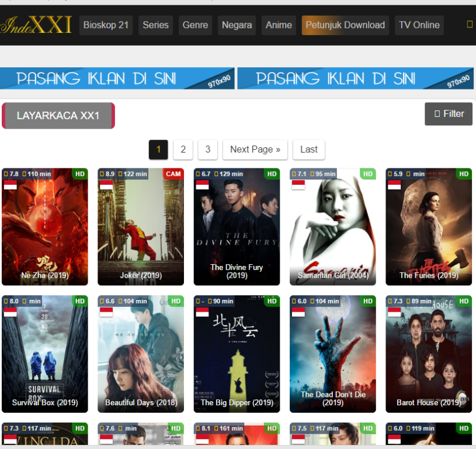
Task: Open the Series dropdown menu
Action: click(x=155, y=25)
